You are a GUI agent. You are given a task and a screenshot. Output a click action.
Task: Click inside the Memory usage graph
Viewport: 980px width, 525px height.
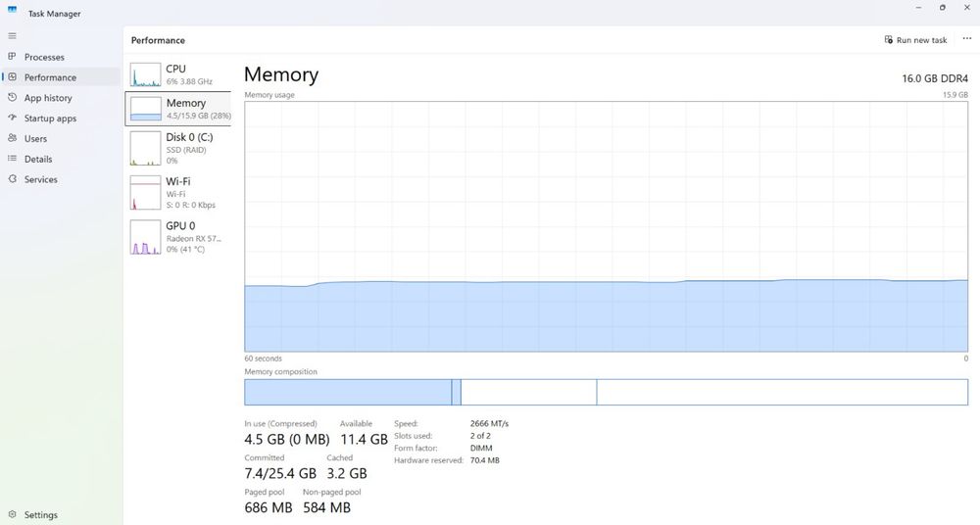coord(606,226)
